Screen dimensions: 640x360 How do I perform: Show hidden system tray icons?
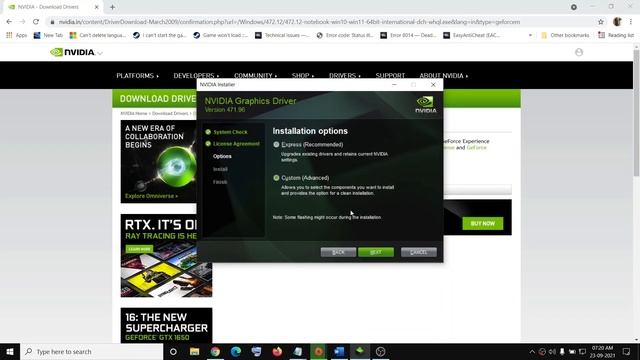point(532,351)
